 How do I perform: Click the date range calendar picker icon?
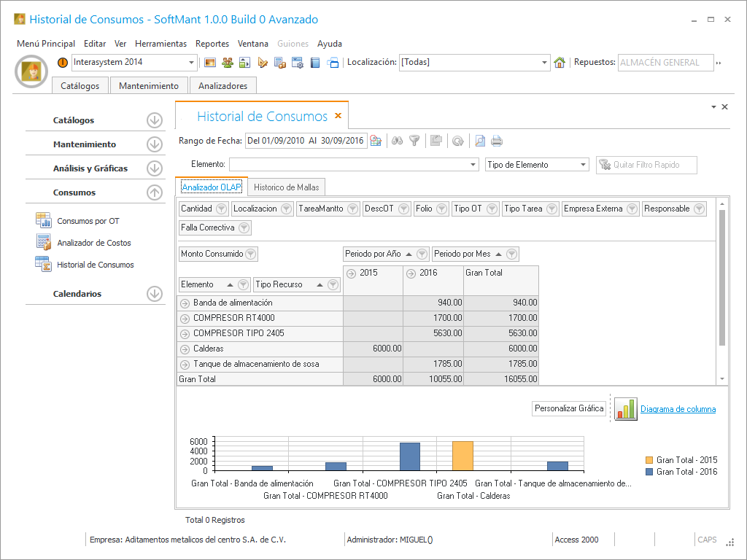pyautogui.click(x=376, y=141)
